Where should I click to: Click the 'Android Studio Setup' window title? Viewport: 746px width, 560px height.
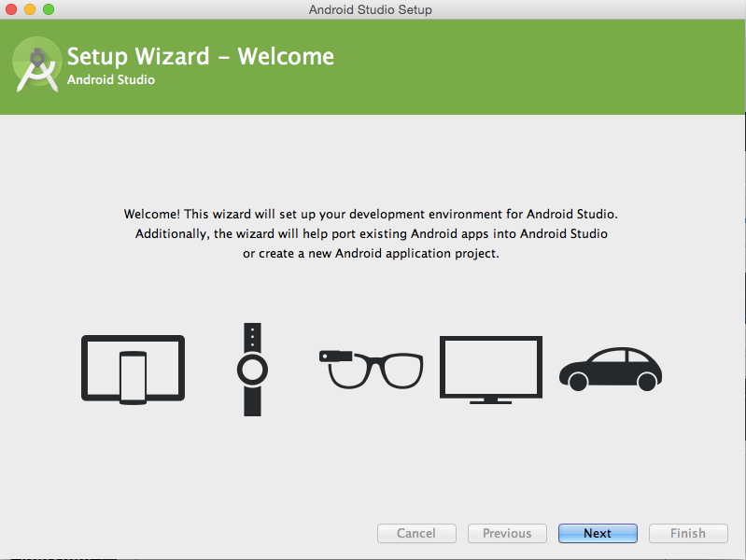(370, 9)
